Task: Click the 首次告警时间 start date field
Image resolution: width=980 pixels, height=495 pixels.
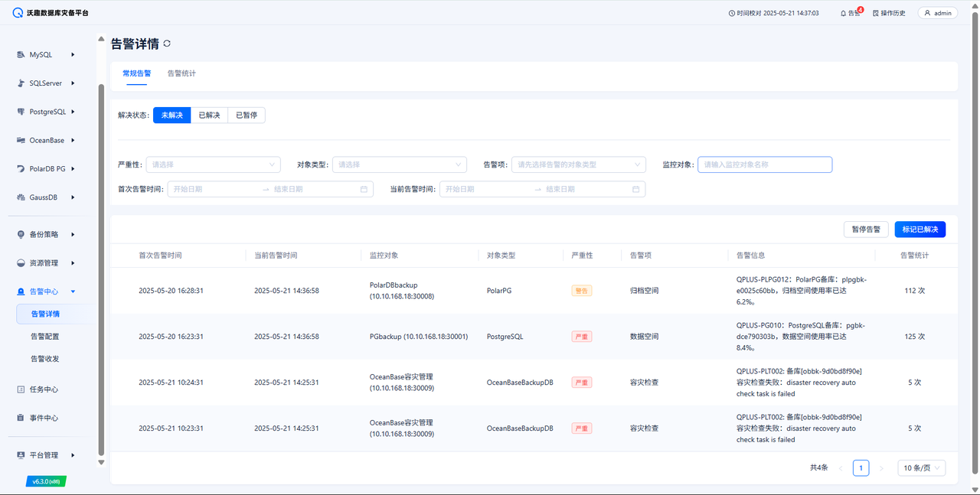Action: tap(214, 189)
